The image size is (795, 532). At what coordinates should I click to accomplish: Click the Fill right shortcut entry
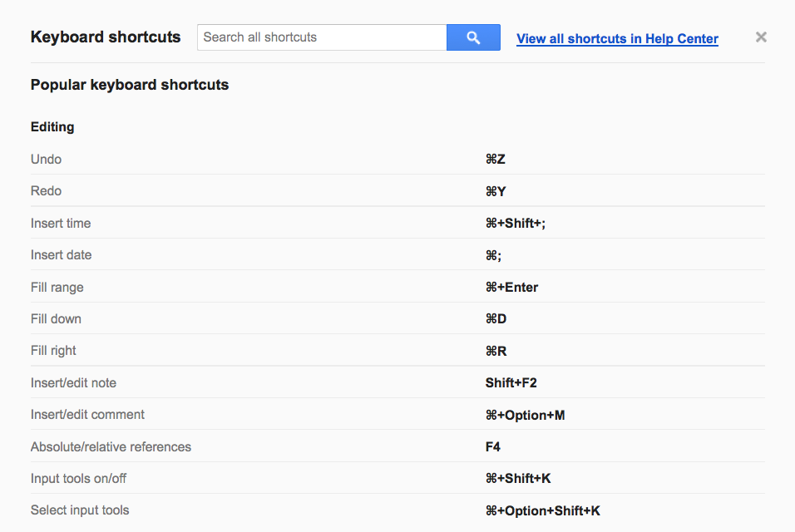53,351
